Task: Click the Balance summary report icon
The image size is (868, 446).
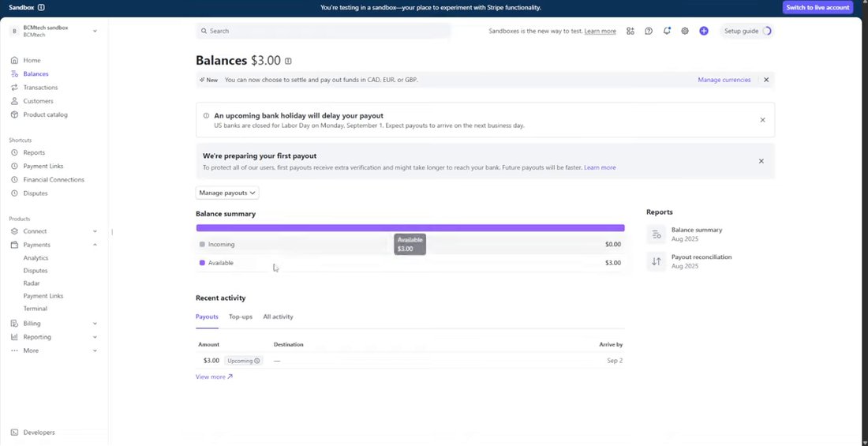Action: coord(657,234)
